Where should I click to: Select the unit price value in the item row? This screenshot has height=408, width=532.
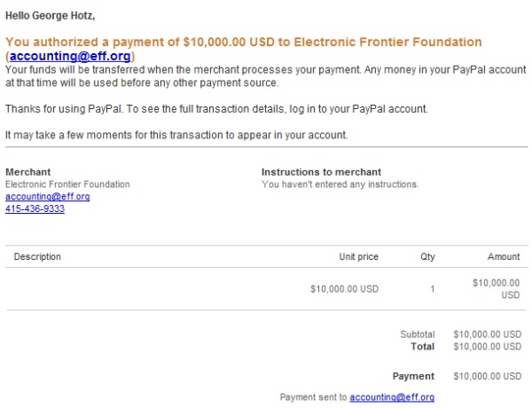click(x=345, y=289)
